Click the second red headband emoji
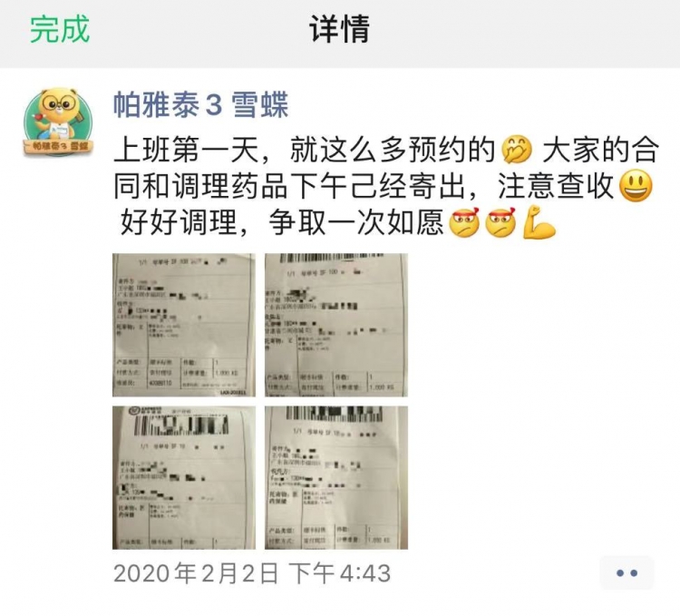The image size is (680, 616). tap(500, 222)
